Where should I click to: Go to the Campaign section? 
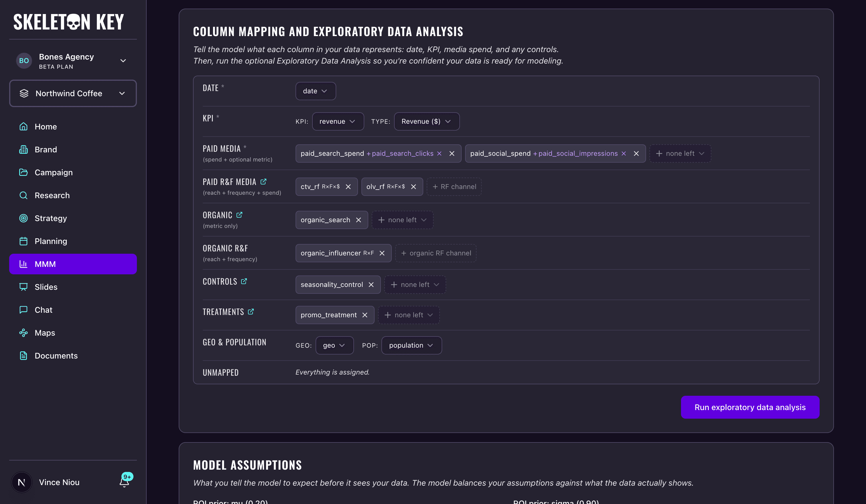73,172
